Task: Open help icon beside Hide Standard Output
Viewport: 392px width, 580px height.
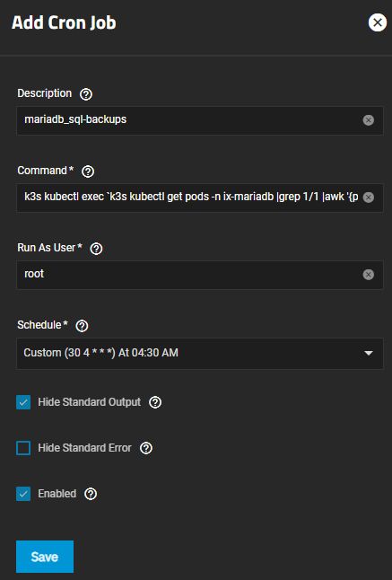Action: tap(155, 402)
